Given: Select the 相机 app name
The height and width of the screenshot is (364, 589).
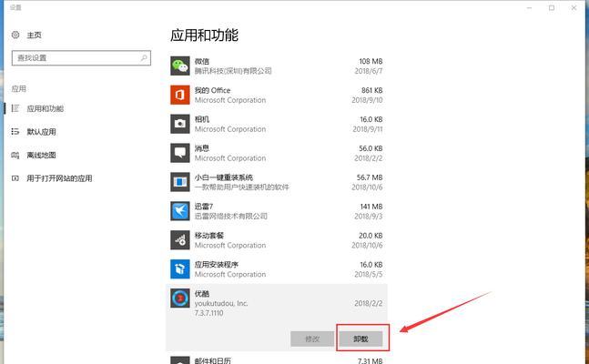Looking at the screenshot, I should pyautogui.click(x=202, y=119).
